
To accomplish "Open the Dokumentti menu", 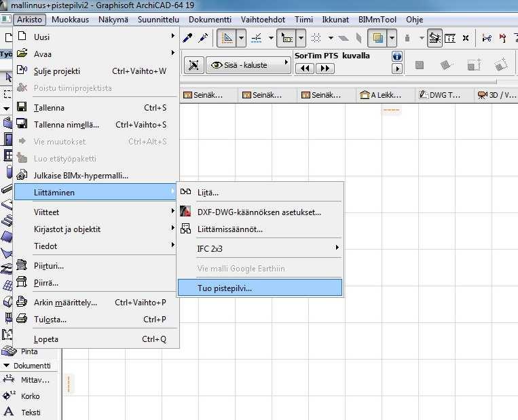I will 210,20.
